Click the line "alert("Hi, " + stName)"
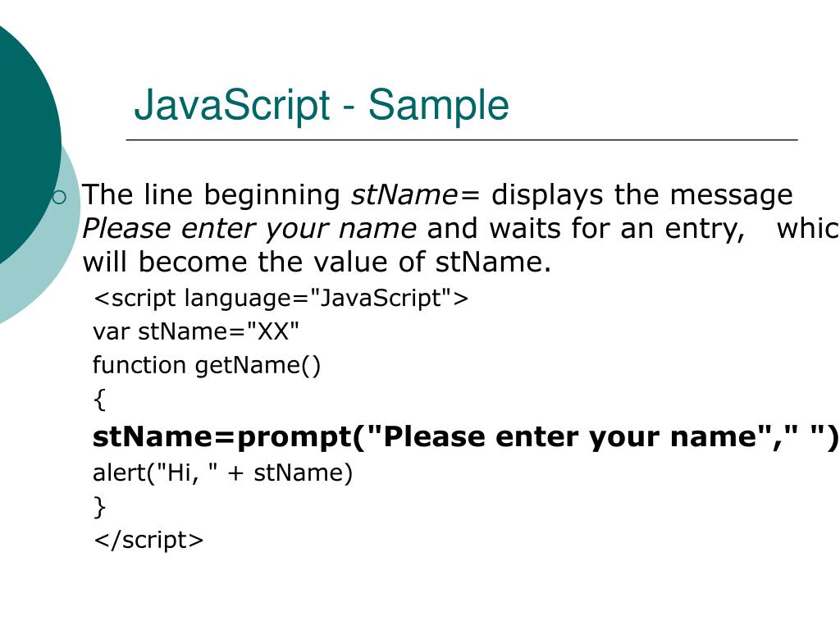 pyautogui.click(x=223, y=473)
